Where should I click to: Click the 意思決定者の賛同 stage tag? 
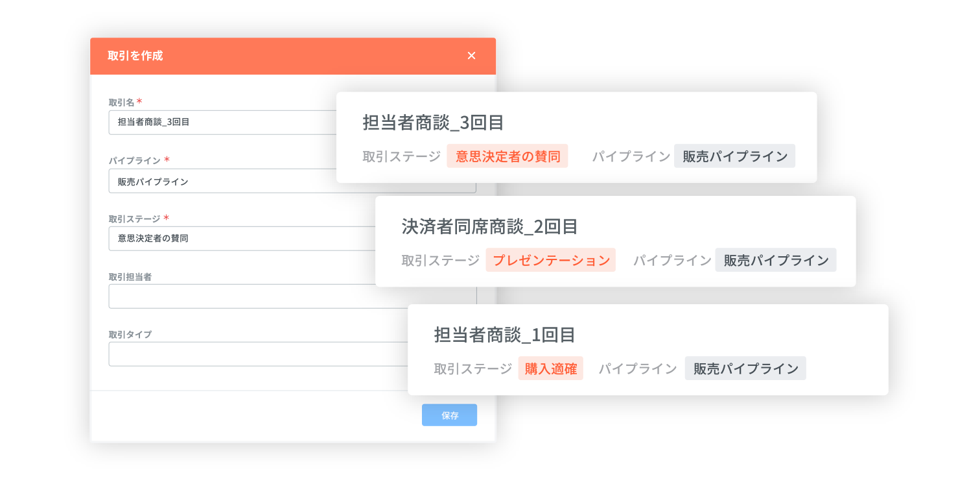point(507,156)
